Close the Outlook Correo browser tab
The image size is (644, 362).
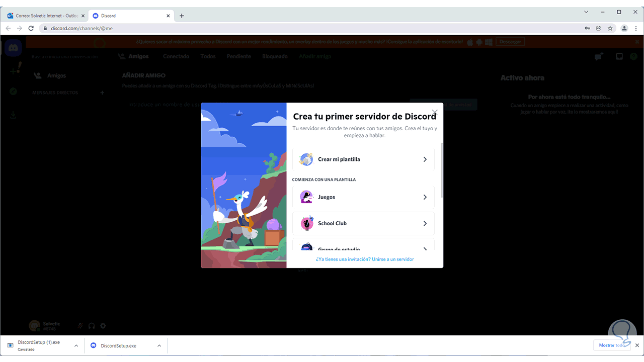pyautogui.click(x=83, y=16)
